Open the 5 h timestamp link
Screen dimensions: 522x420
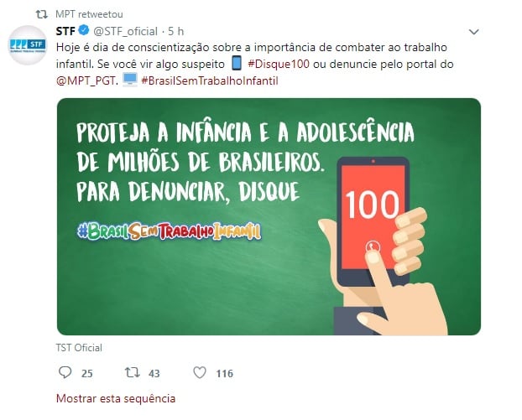point(175,31)
